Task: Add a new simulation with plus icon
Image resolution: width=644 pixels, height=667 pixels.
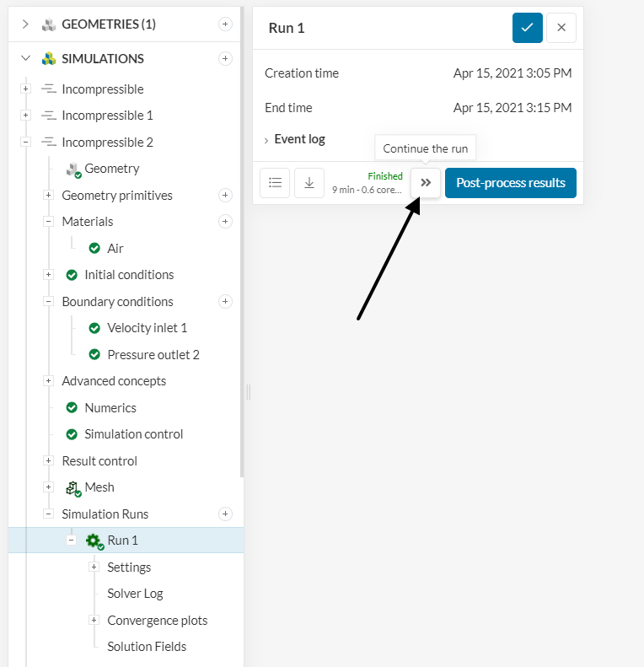Action: pos(225,58)
